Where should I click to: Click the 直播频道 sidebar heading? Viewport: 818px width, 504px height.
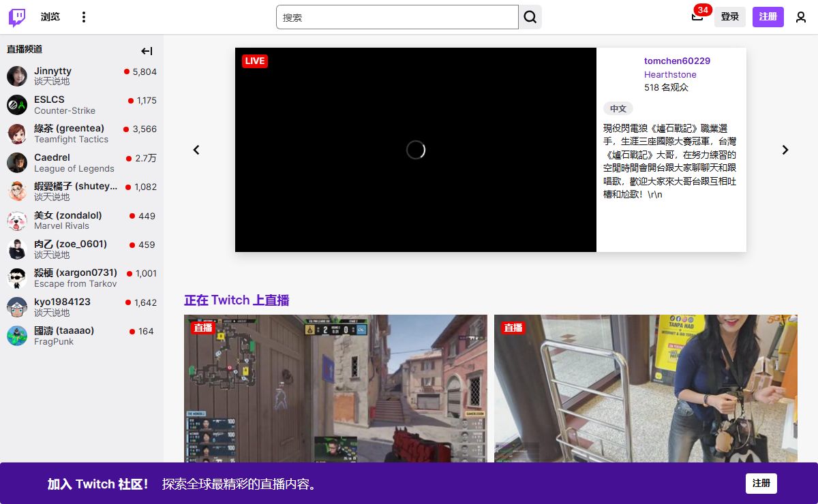[x=25, y=49]
